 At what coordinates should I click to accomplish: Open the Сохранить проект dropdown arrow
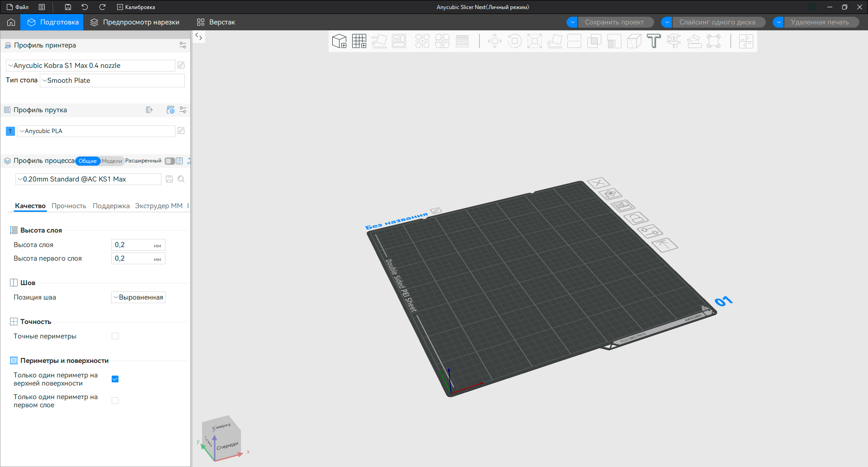[572, 22]
